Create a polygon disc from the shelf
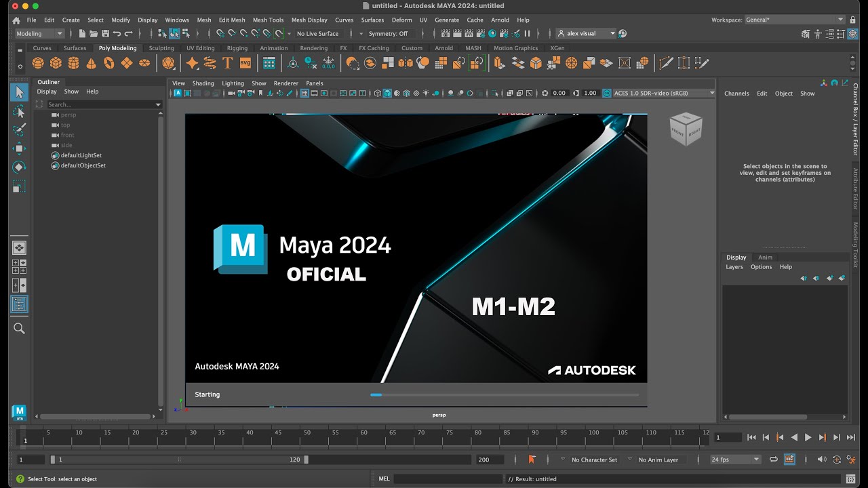Viewport: 868px width, 488px height. [144, 63]
